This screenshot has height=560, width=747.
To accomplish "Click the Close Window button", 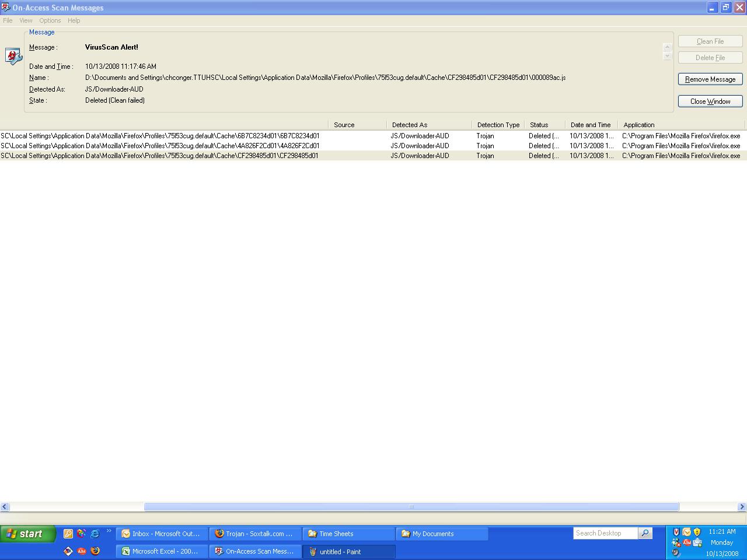I will pyautogui.click(x=710, y=101).
